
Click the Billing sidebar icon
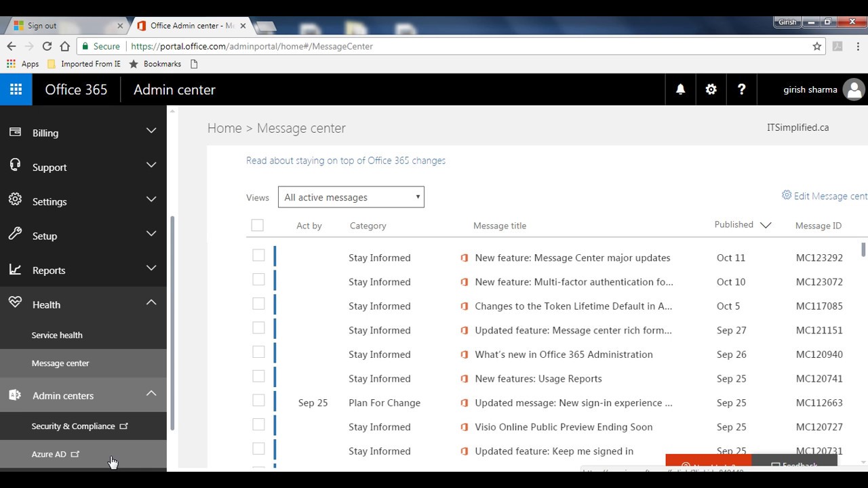(15, 132)
